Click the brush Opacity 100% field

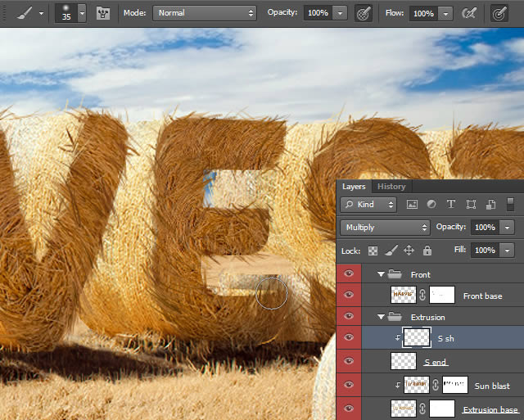tap(318, 13)
